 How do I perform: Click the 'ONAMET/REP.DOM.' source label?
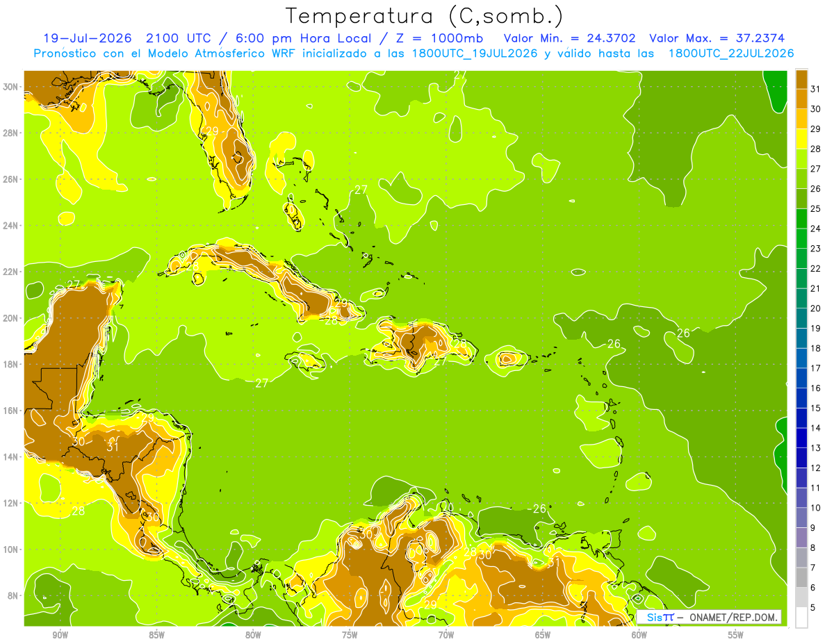(x=734, y=617)
